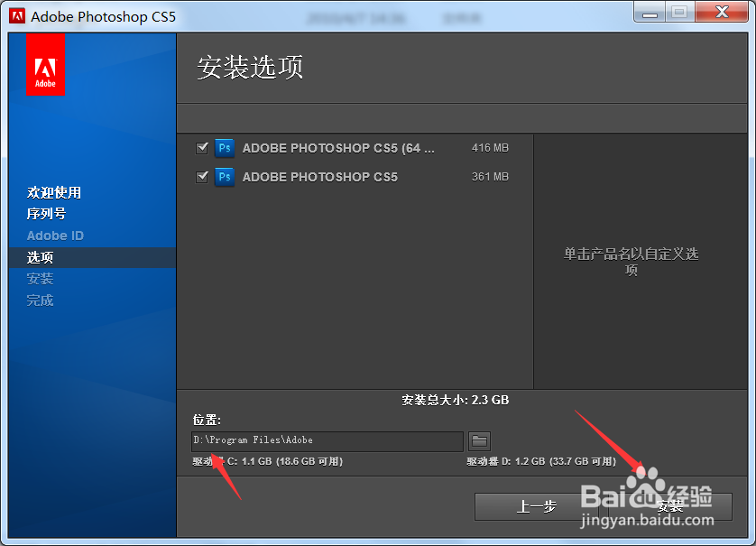Open the 序列号 step in sidebar
756x546 pixels.
click(46, 214)
